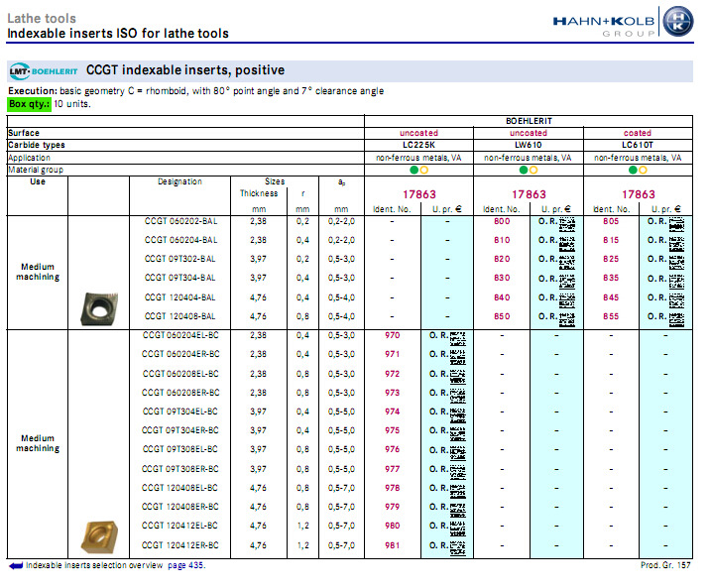Click 'Indexable inserts selection overview' text
The height and width of the screenshot is (588, 710).
(x=94, y=565)
